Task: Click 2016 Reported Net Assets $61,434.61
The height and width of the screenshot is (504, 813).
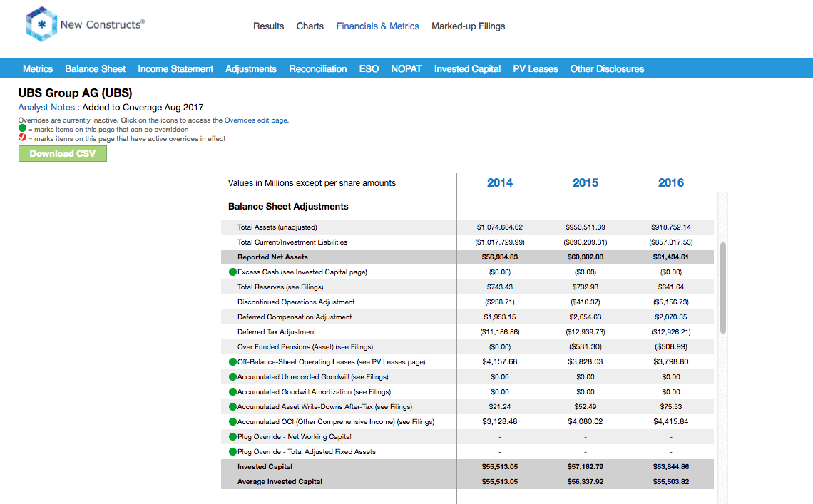Action: pyautogui.click(x=671, y=257)
